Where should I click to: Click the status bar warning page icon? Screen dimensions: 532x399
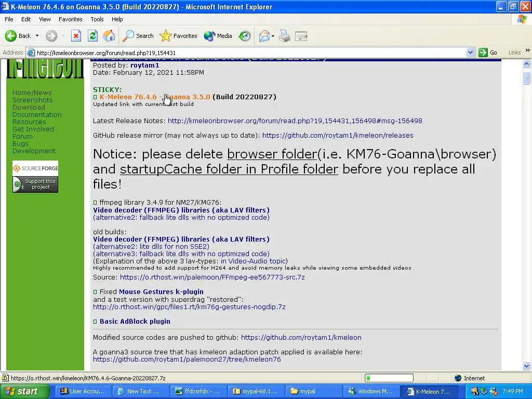(x=5, y=378)
